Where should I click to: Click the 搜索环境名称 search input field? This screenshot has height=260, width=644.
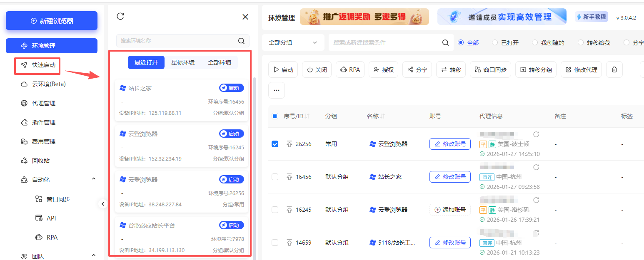(x=179, y=41)
